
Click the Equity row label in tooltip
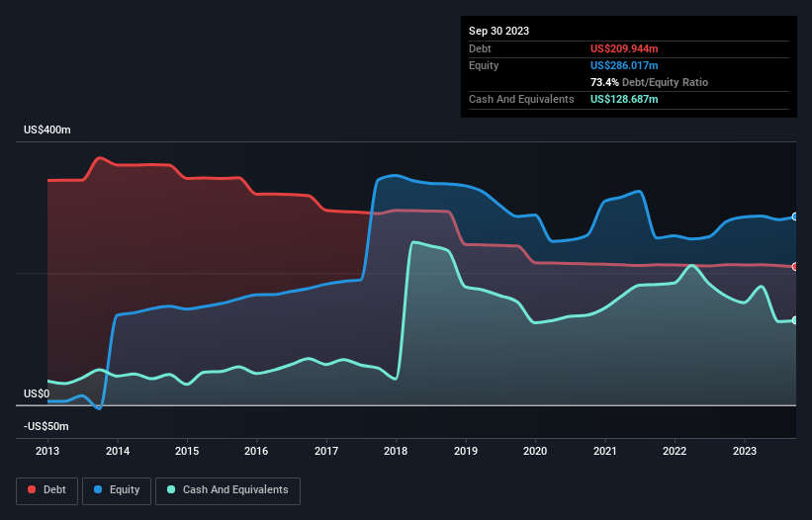(x=484, y=65)
